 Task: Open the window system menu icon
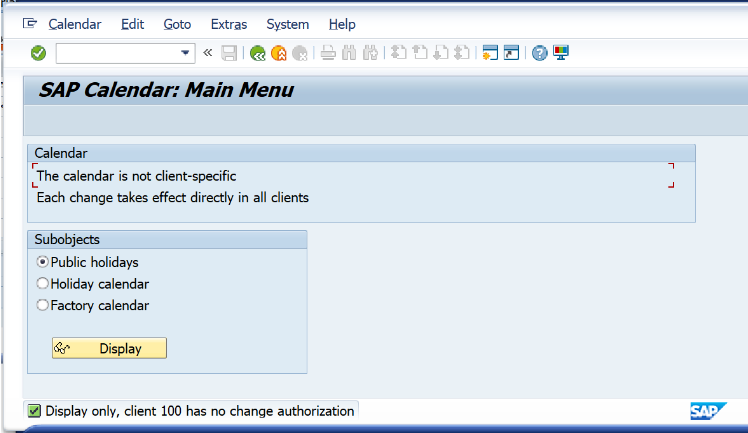tap(30, 23)
